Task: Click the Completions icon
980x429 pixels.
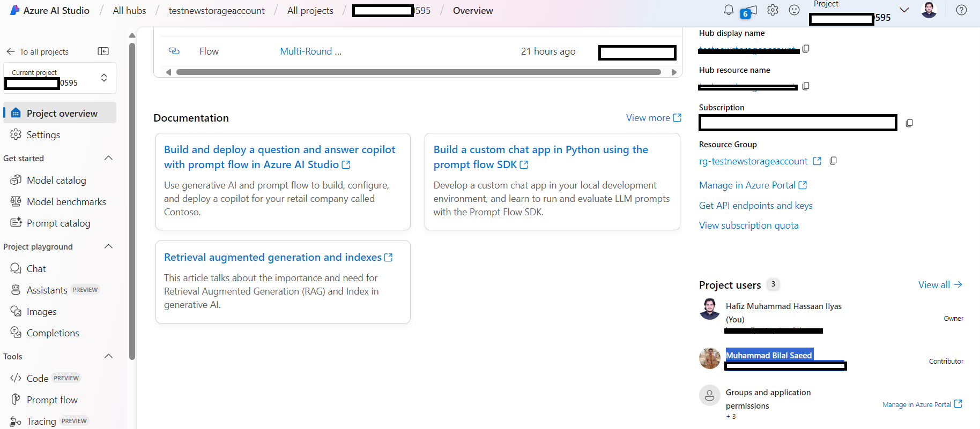Action: (16, 333)
